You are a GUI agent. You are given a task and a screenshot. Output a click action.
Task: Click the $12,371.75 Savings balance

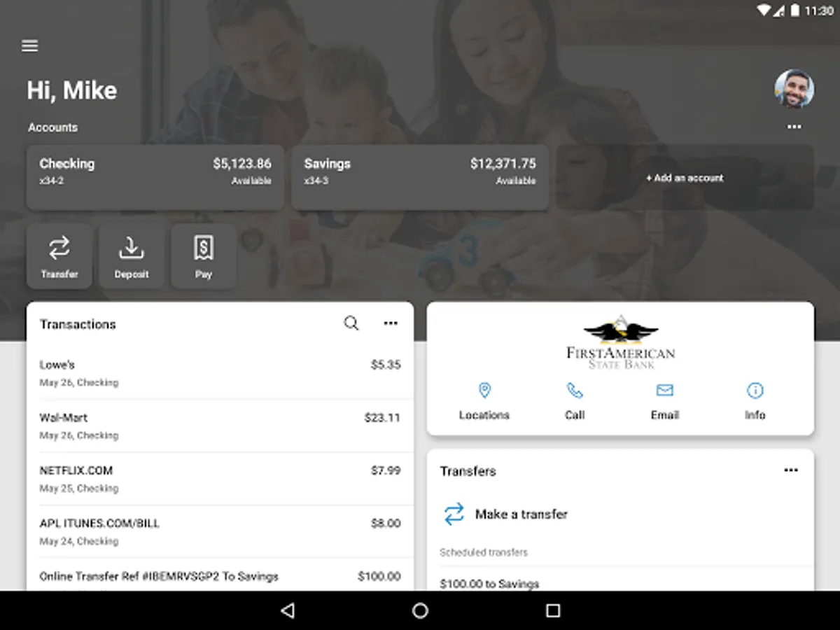point(503,164)
